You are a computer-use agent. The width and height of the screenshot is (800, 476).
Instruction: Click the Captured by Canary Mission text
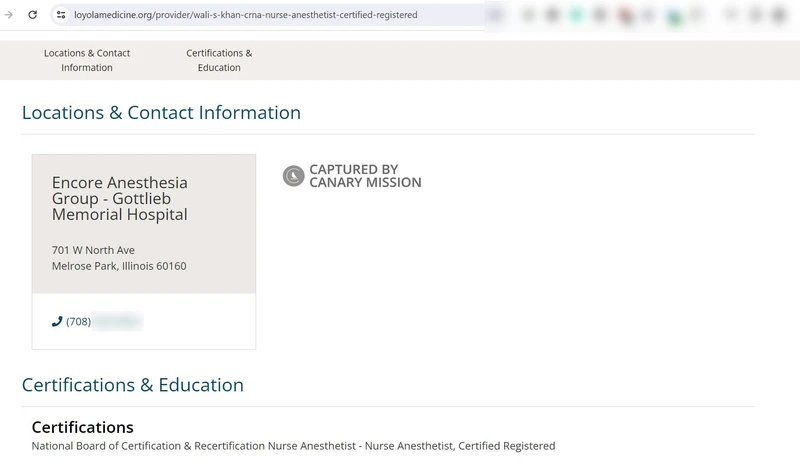click(365, 176)
